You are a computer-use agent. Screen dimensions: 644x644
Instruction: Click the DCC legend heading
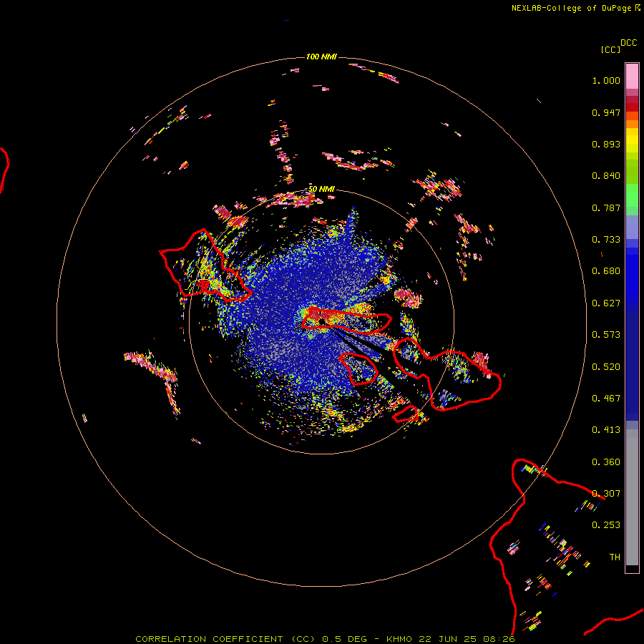[x=628, y=43]
